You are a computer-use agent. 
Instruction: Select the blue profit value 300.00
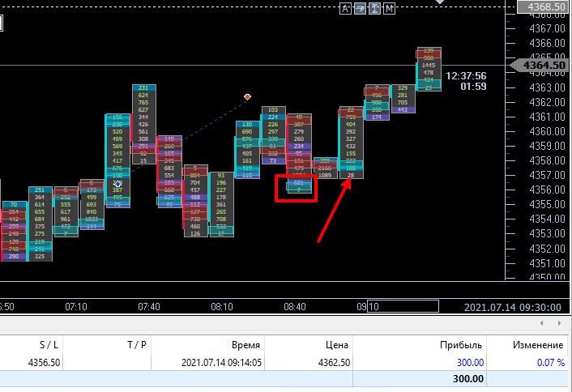coord(470,363)
